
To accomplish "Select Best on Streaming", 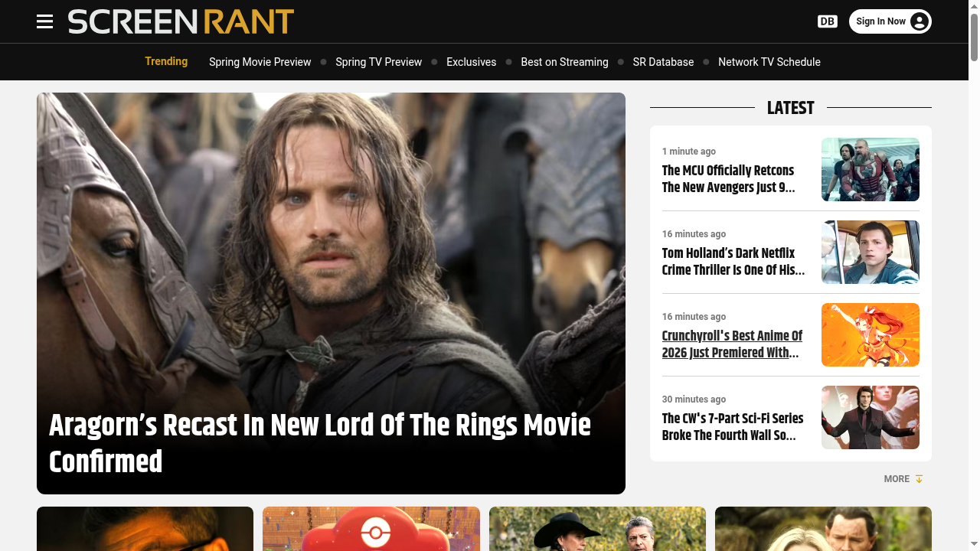I will [x=564, y=62].
